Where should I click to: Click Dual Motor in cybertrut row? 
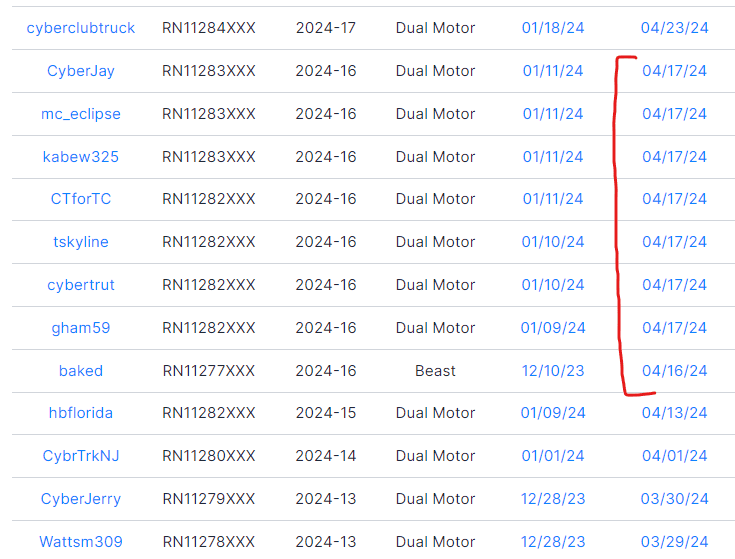[435, 285]
